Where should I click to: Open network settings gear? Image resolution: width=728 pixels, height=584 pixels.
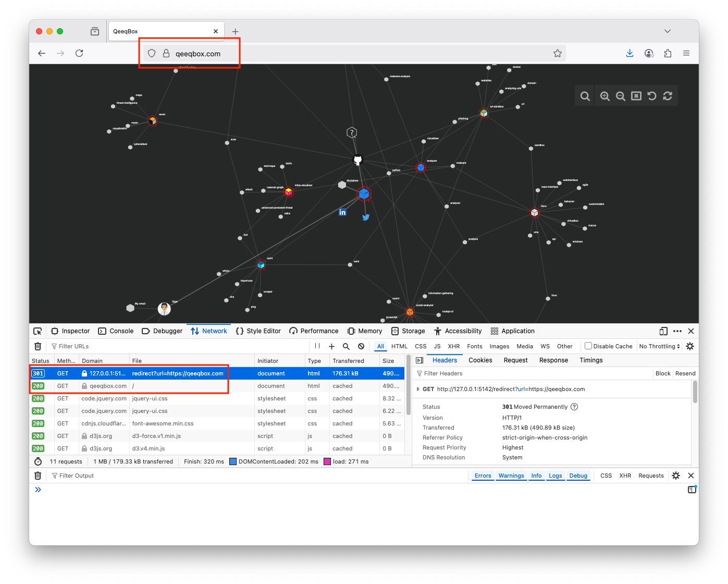[x=690, y=346]
